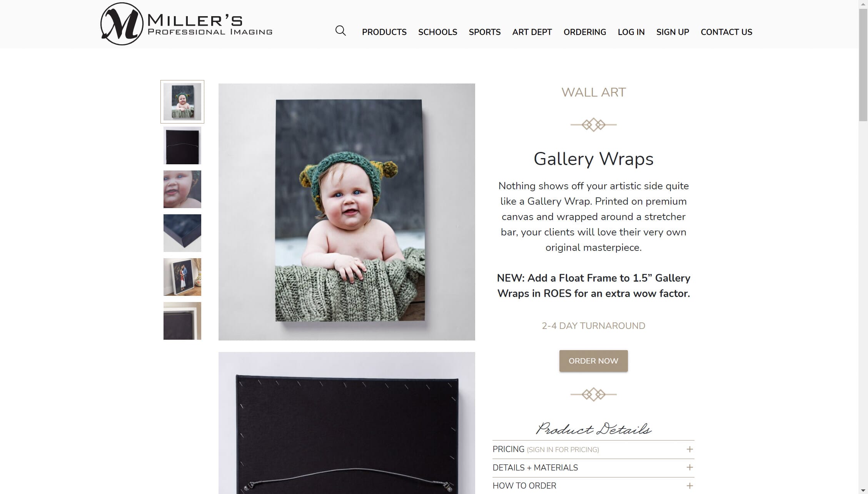Select the couple portrait float frame thumbnail

182,277
